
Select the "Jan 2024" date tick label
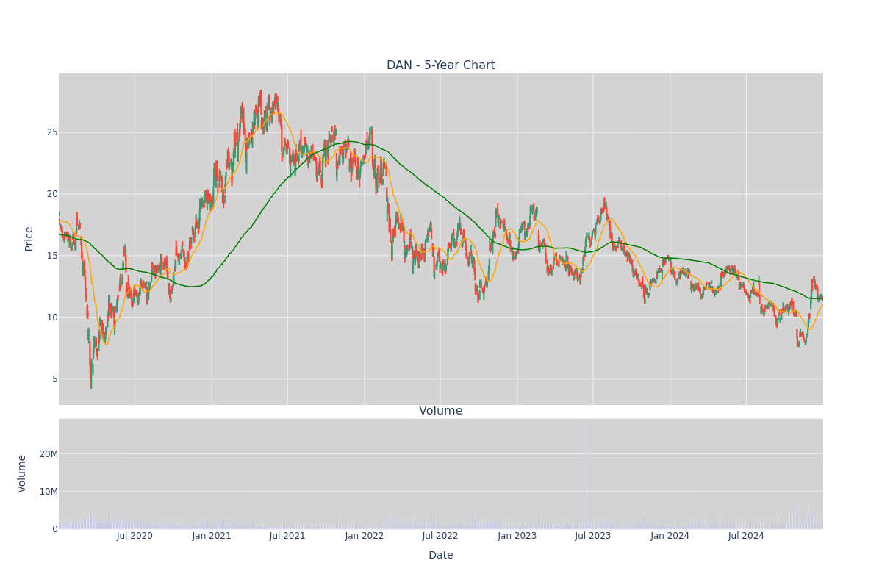(x=670, y=536)
